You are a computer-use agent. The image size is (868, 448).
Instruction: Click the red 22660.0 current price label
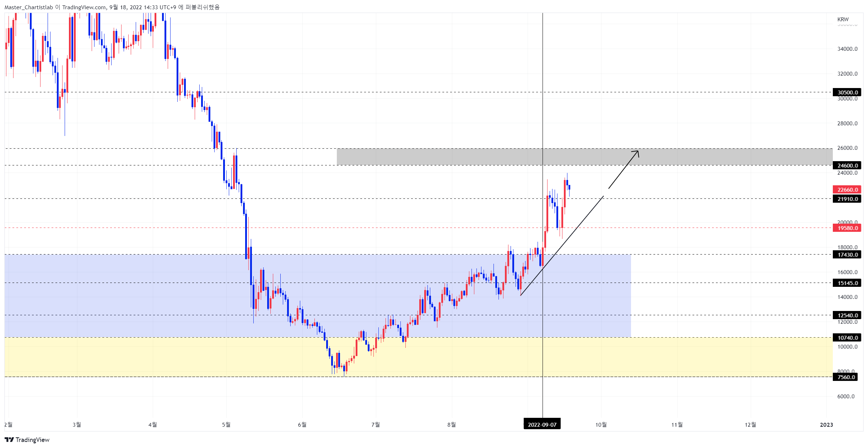coord(847,190)
